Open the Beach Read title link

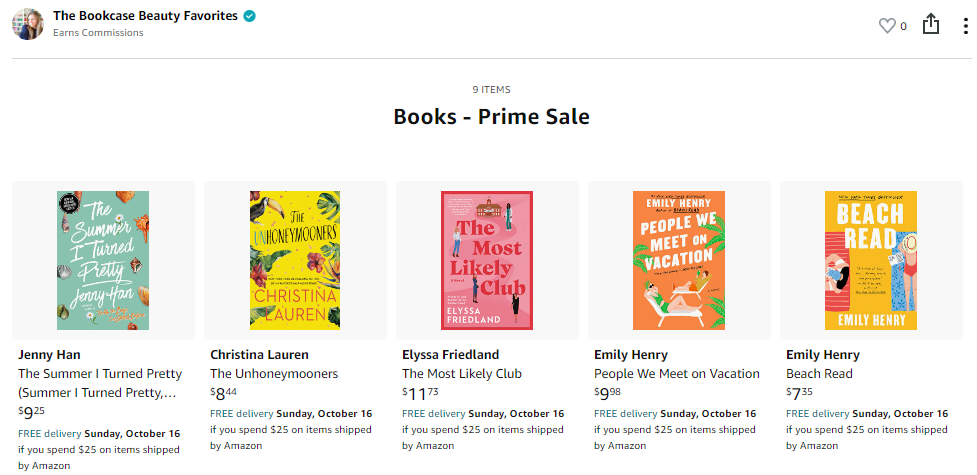(x=819, y=374)
